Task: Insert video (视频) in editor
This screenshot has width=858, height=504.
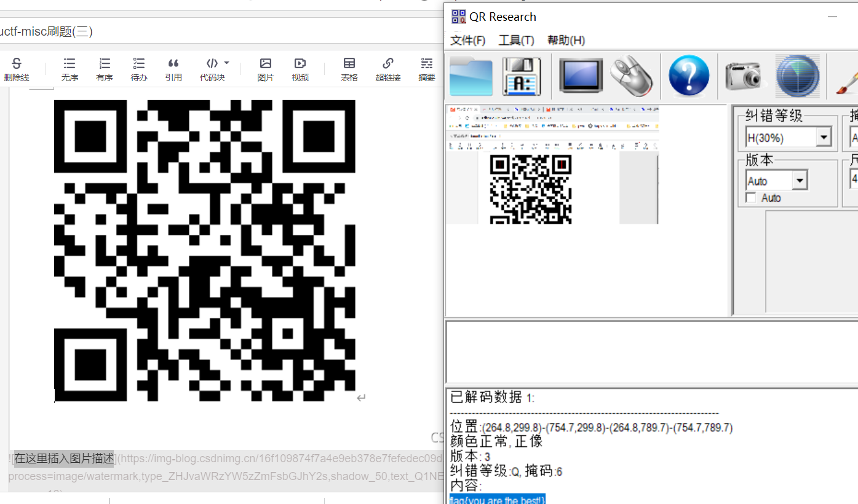Action: pos(300,69)
